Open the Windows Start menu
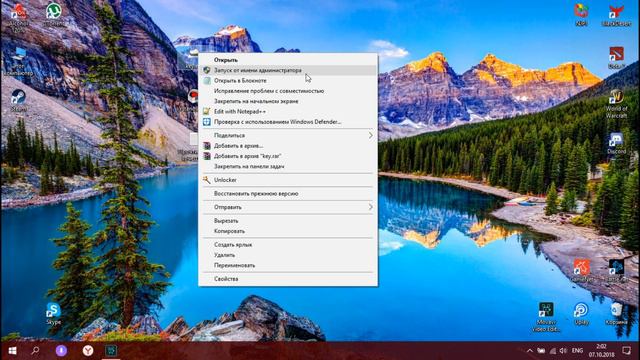The width and height of the screenshot is (640, 360). tap(12, 351)
